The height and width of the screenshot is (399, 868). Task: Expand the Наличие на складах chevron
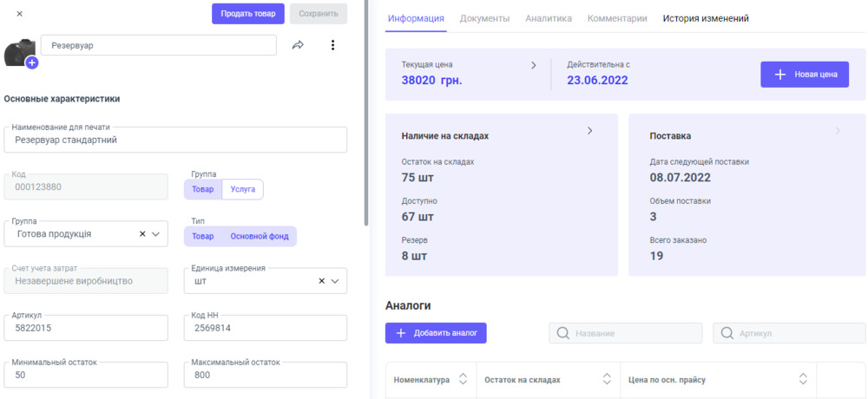click(x=590, y=131)
